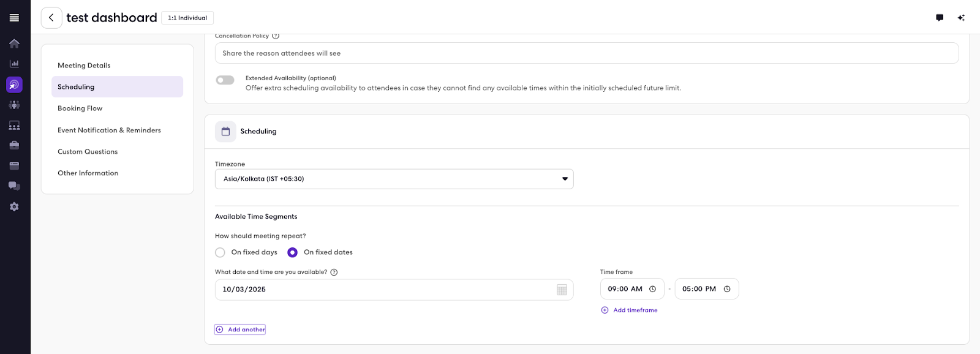The image size is (980, 354).
Task: Click the Cancellation Policy reason text field
Action: coord(587,53)
